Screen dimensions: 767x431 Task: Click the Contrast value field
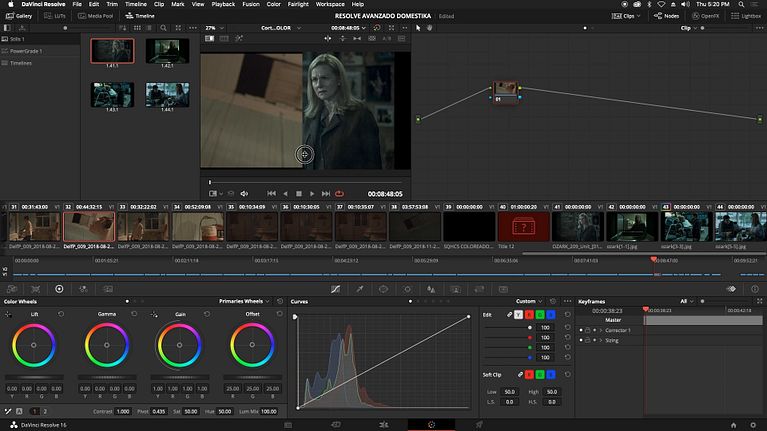[x=123, y=411]
